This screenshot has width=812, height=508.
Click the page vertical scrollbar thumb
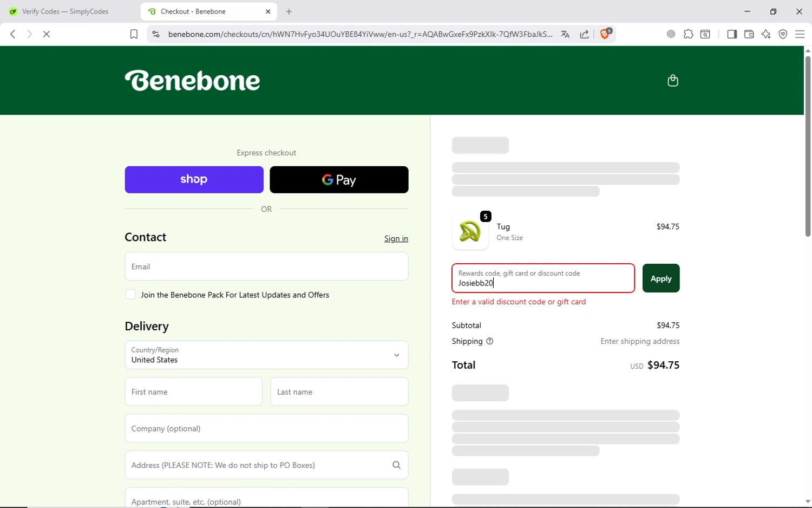click(x=808, y=146)
